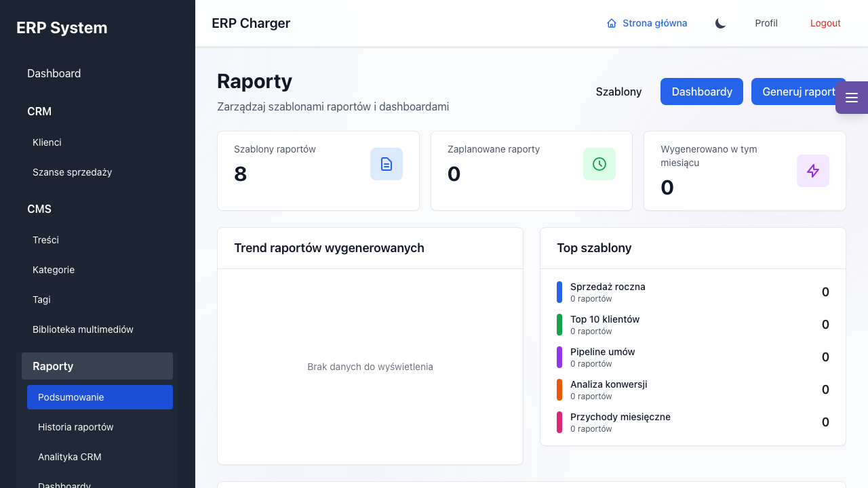The width and height of the screenshot is (868, 488).
Task: Select Przychody miesięczne template row
Action: [693, 422]
